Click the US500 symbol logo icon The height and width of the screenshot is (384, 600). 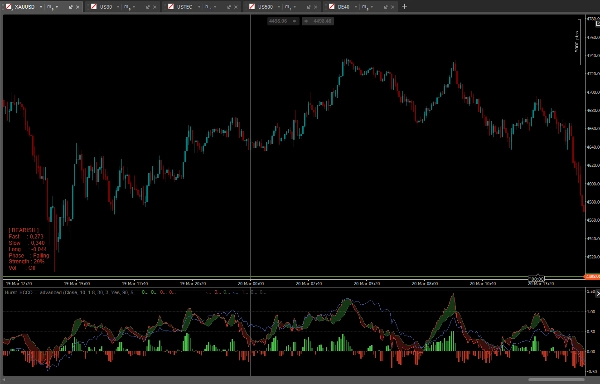point(252,7)
